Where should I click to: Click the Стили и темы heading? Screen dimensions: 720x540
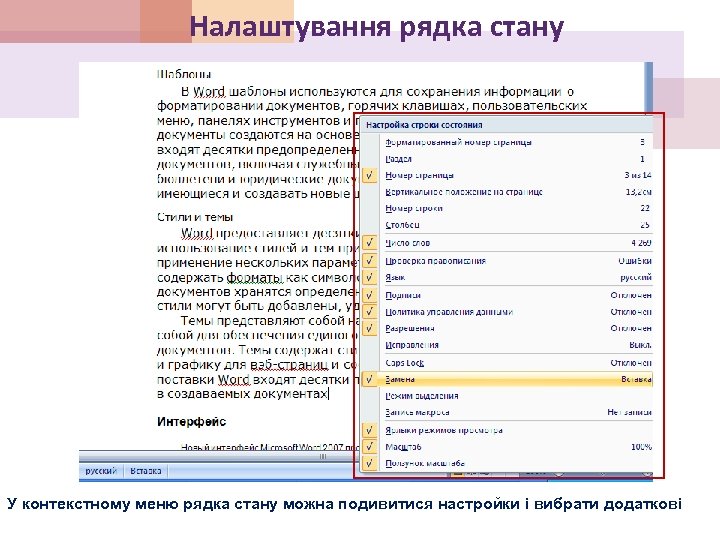(x=195, y=217)
